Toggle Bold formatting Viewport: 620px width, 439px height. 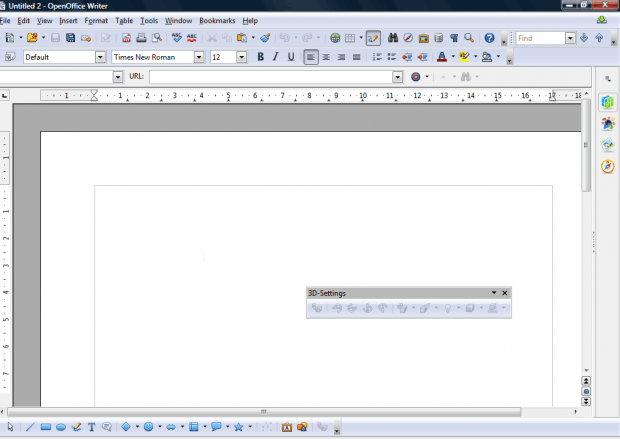coord(261,57)
